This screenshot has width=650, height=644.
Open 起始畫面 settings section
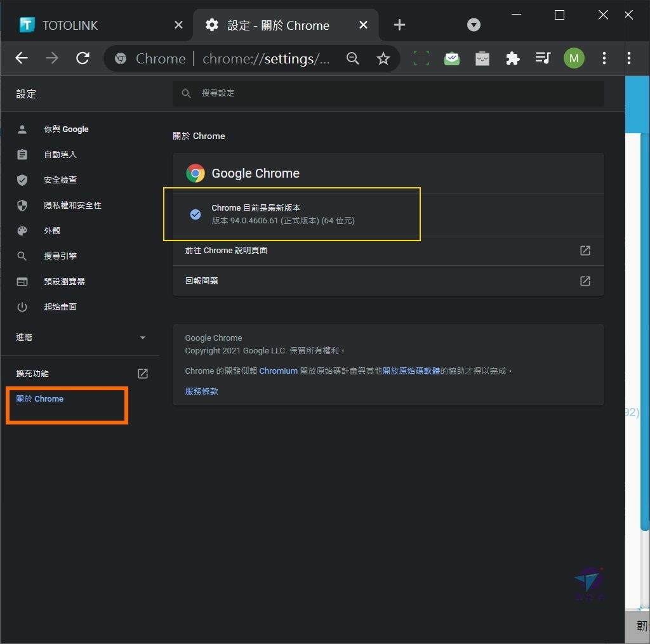coord(60,306)
